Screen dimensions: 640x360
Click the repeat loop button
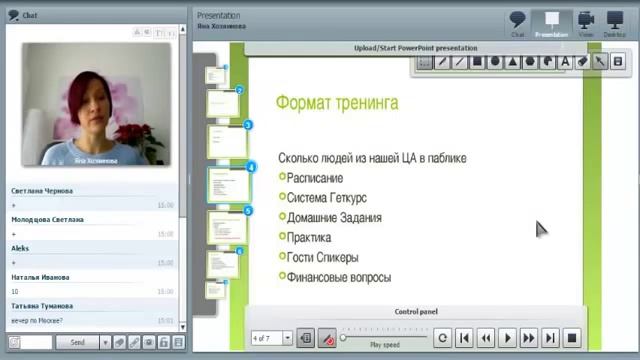pyautogui.click(x=442, y=338)
